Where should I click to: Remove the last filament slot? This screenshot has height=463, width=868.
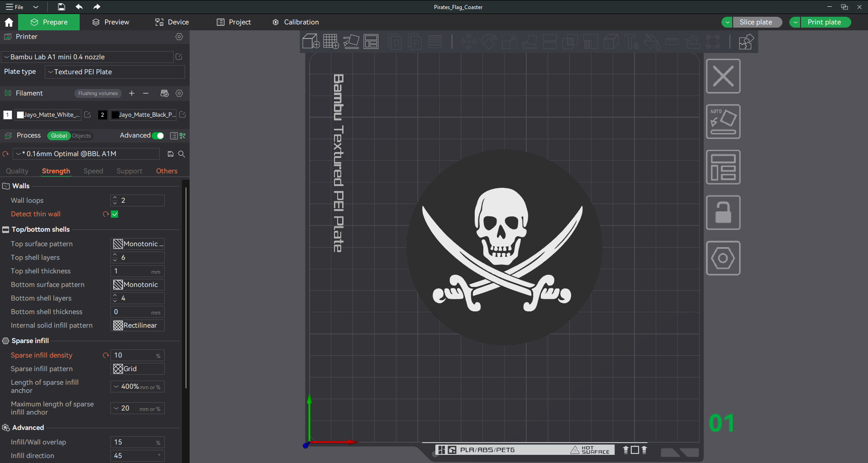click(x=146, y=93)
